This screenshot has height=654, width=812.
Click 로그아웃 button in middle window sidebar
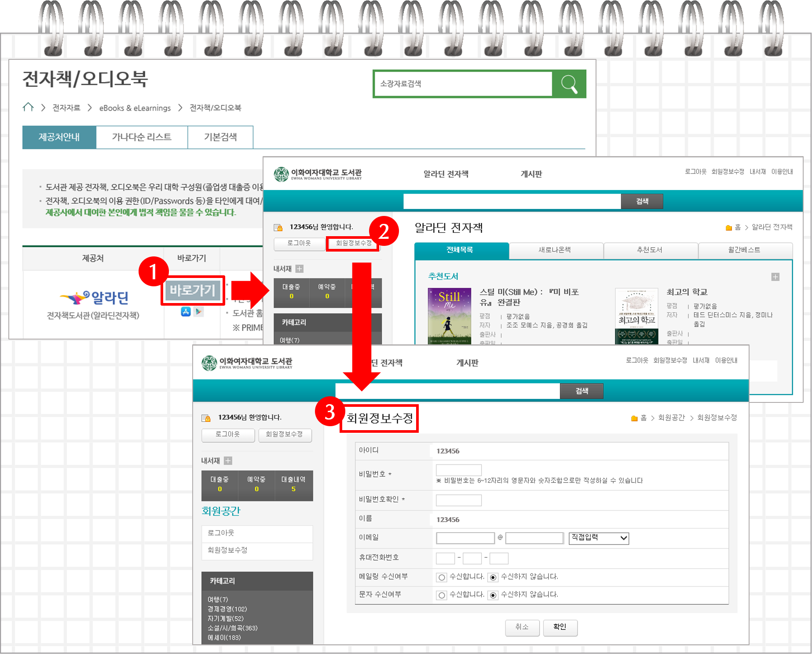pyautogui.click(x=299, y=243)
